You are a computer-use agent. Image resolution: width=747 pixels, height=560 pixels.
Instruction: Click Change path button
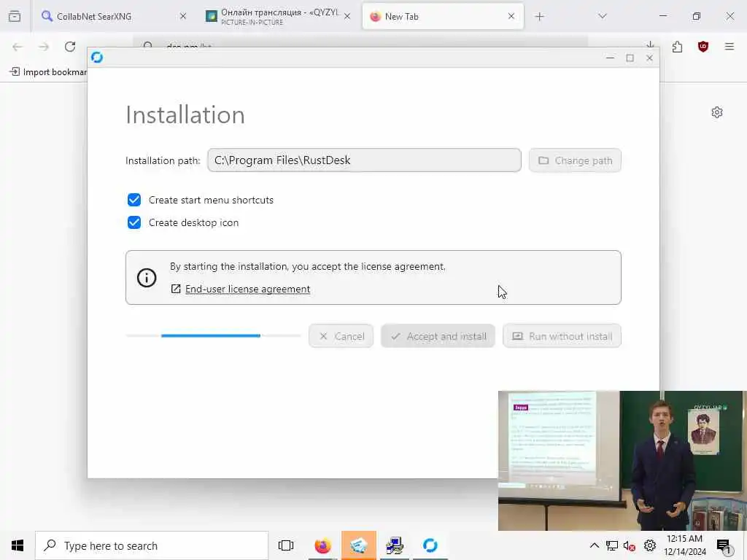(x=575, y=160)
